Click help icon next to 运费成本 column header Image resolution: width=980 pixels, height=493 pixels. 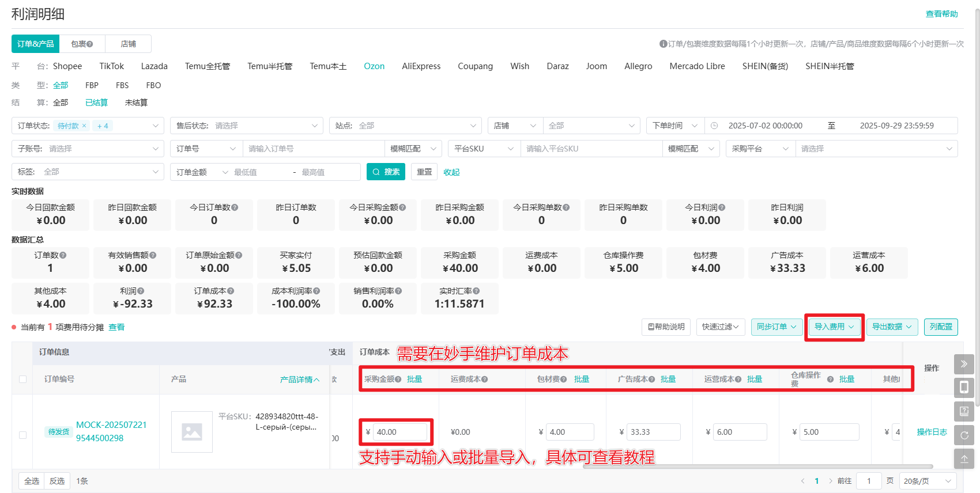[484, 379]
